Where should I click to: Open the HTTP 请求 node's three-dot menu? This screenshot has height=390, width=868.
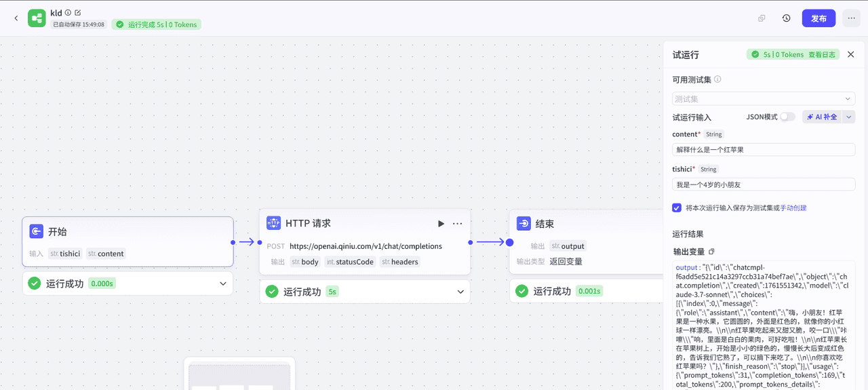458,224
